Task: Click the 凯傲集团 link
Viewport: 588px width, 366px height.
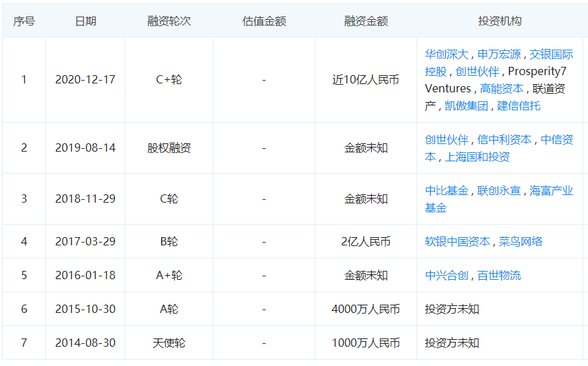Action: (466, 106)
